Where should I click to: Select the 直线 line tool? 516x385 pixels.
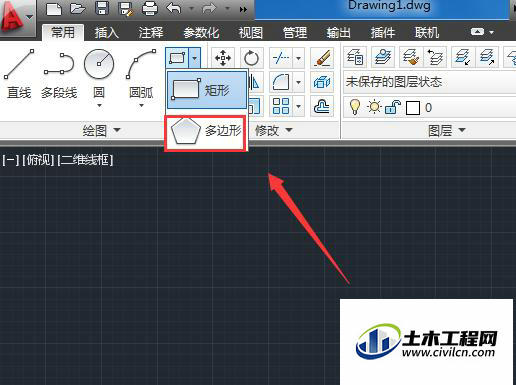coord(19,74)
